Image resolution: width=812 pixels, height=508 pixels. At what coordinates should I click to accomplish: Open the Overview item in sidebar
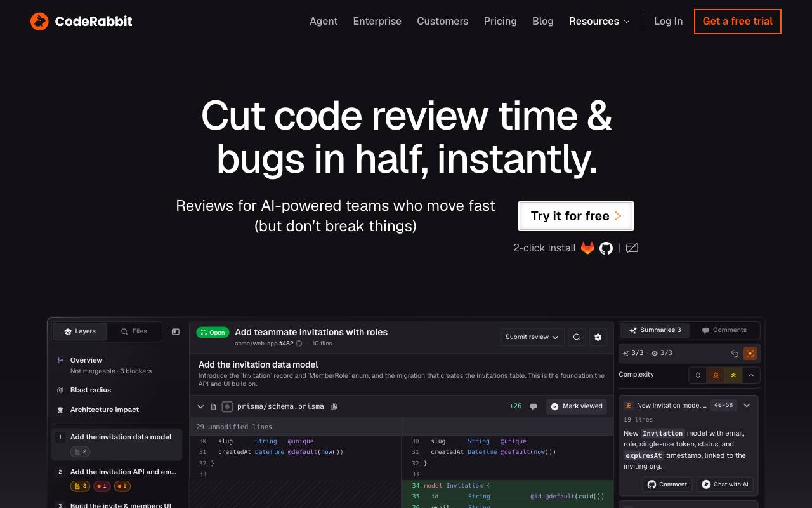coord(86,360)
